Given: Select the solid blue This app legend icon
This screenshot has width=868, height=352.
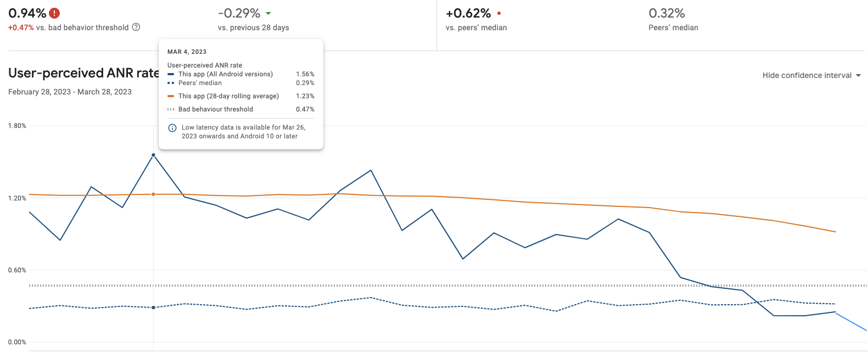Looking at the screenshot, I should [171, 74].
